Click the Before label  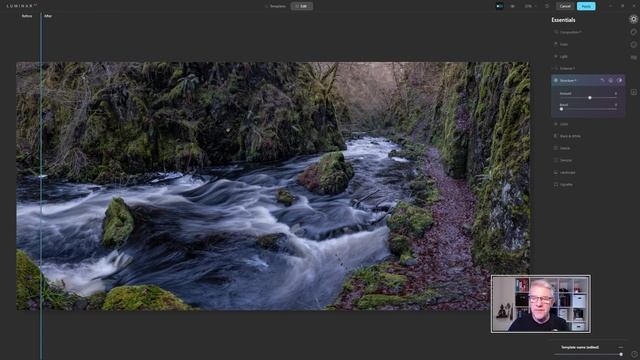click(x=27, y=16)
